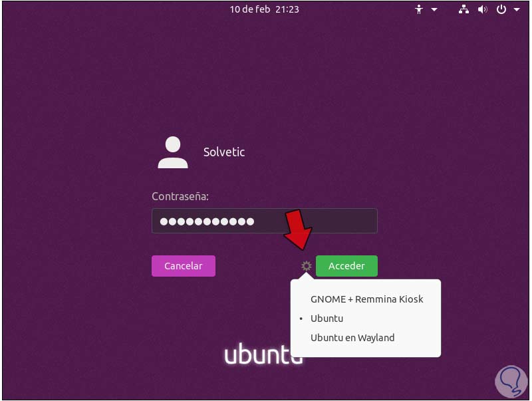The image size is (532, 401).
Task: Expand the accessibility dropdown arrow
Action: (434, 10)
